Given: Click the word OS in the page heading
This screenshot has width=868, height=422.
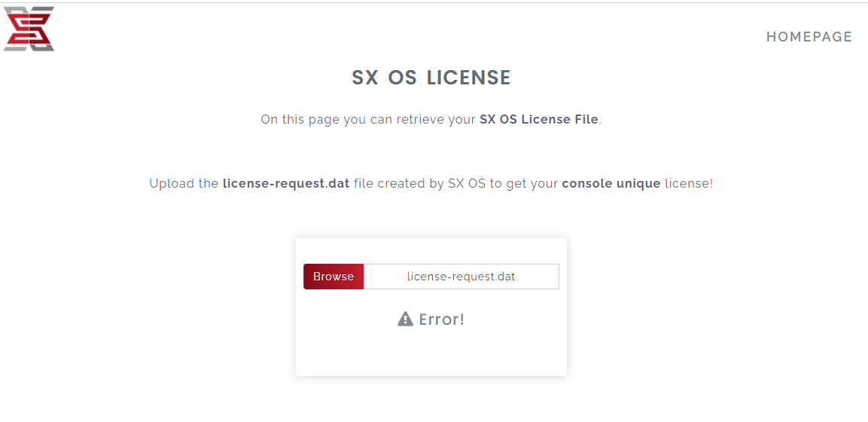Looking at the screenshot, I should (403, 78).
